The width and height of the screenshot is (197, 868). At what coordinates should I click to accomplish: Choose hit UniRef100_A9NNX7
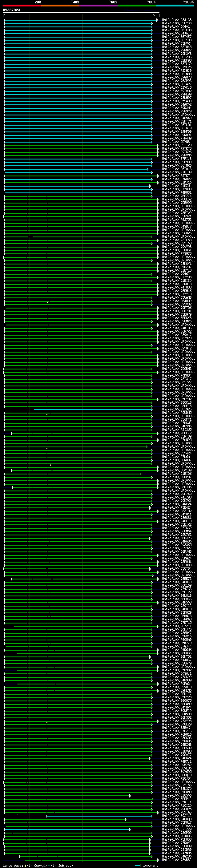pos(177,50)
